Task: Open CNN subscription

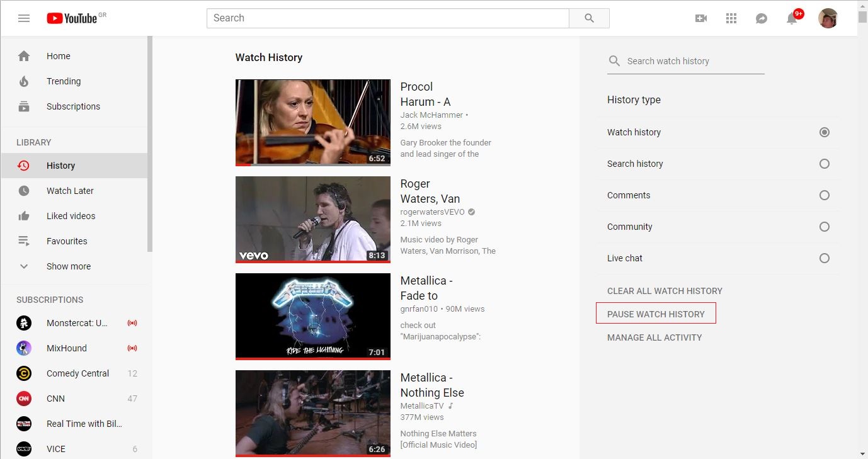Action: tap(74, 399)
